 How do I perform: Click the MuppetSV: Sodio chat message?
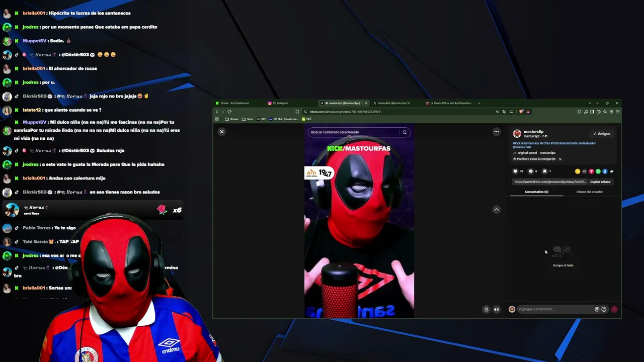tap(47, 41)
